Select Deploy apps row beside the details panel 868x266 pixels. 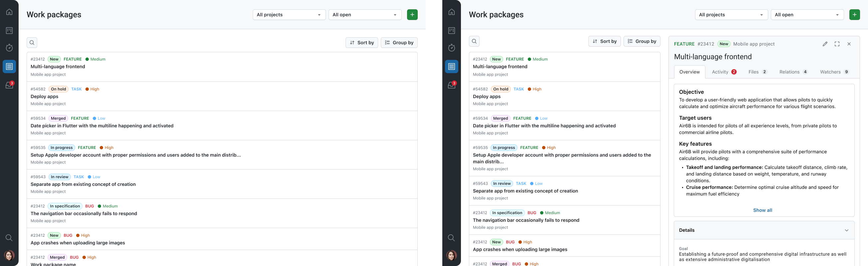click(564, 96)
